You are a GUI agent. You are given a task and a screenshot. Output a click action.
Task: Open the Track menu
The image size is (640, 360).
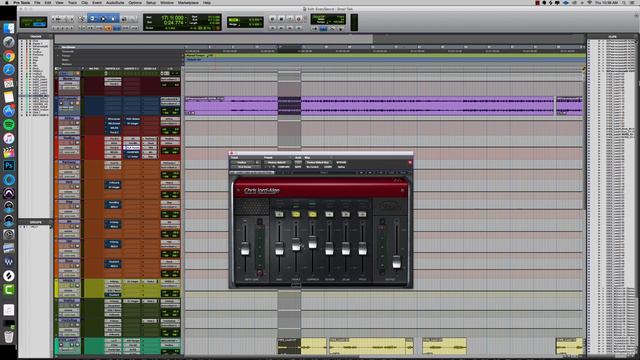(x=72, y=2)
